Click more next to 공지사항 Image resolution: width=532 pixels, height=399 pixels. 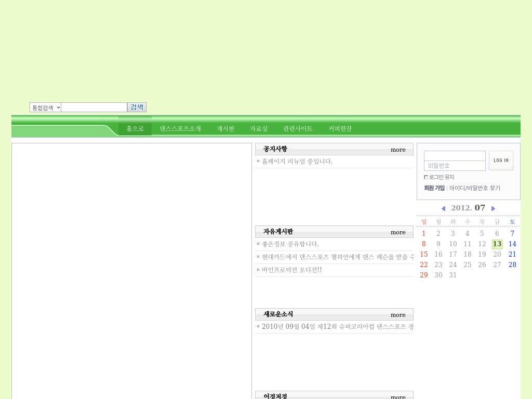point(398,150)
